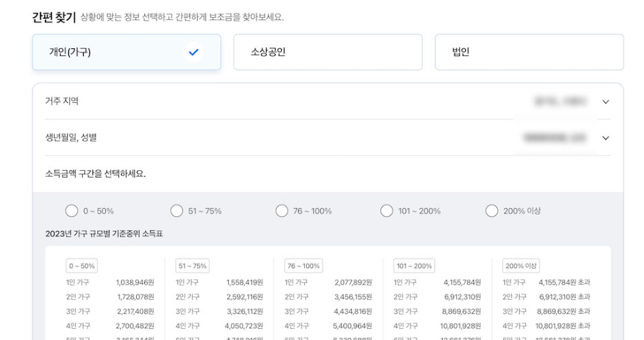This screenshot has height=340, width=644.
Task: Click 3인 가구 label in 76 ~ 100% column
Action: click(x=296, y=311)
